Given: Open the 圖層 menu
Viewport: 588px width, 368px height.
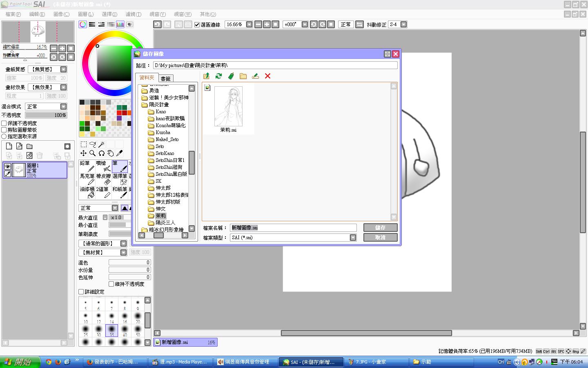Looking at the screenshot, I should [86, 14].
